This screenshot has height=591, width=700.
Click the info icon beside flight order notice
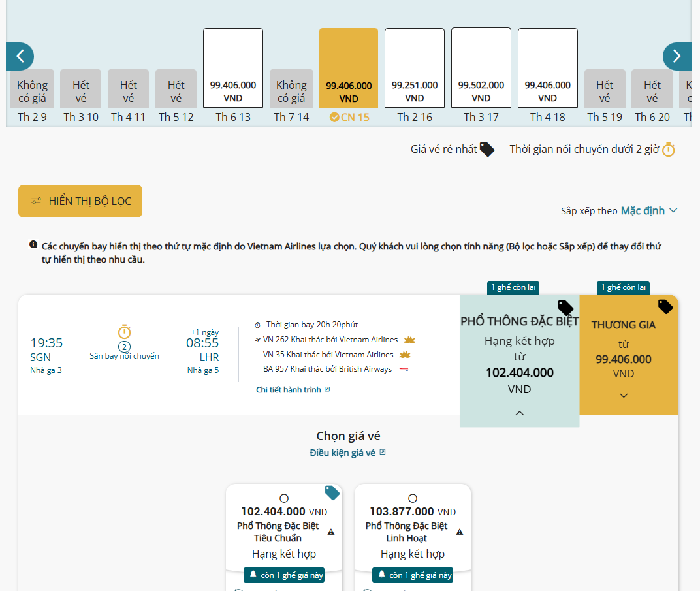[33, 245]
